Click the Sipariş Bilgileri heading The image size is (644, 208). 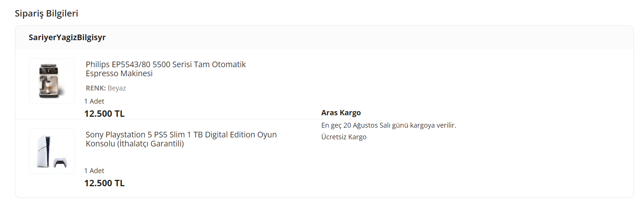tap(47, 14)
